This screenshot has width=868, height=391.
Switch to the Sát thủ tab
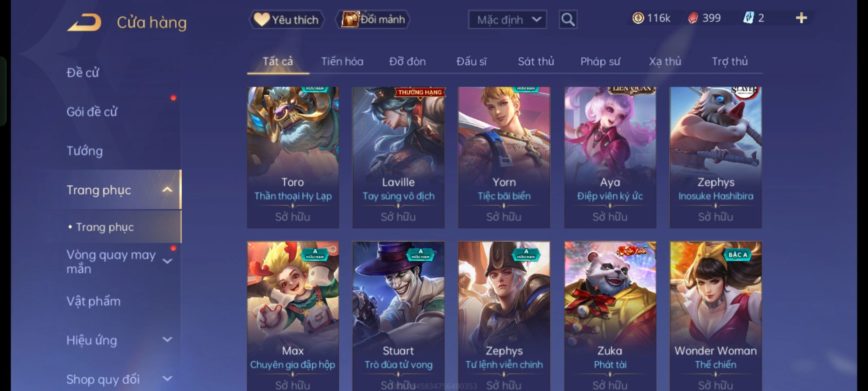536,62
